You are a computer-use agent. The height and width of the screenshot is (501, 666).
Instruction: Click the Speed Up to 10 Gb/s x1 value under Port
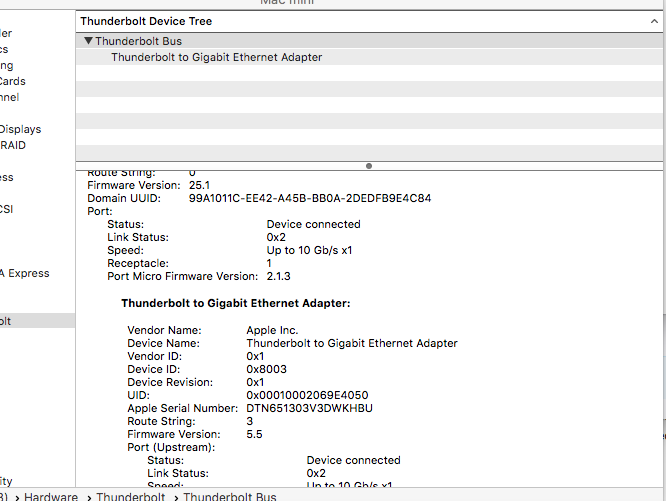[309, 250]
